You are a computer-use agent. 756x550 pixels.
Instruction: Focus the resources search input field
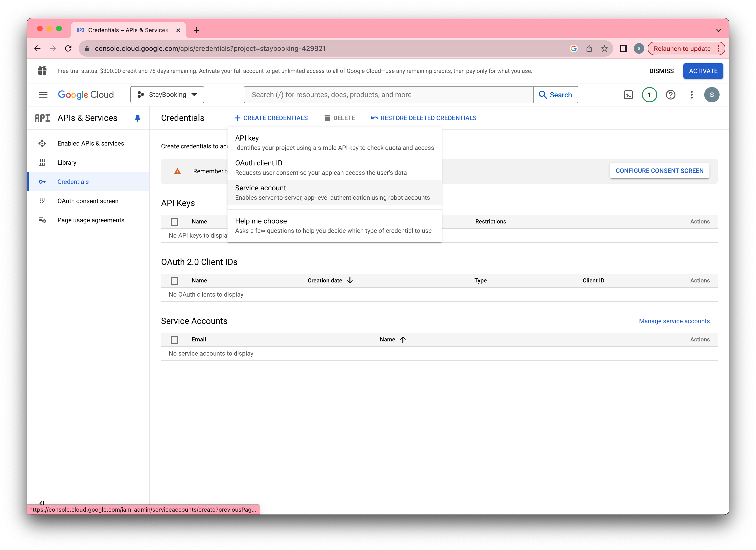pyautogui.click(x=388, y=95)
